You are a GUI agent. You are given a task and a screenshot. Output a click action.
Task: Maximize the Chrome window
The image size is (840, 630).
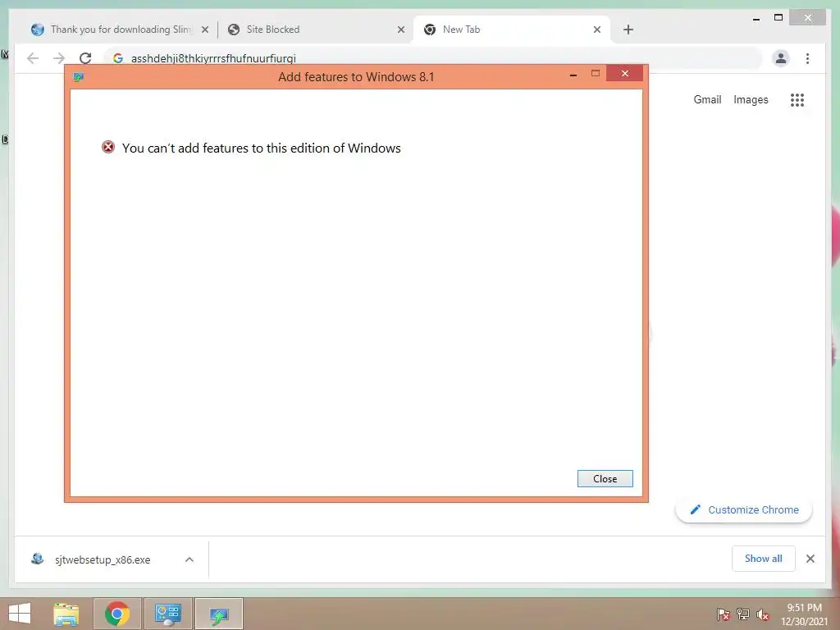778,18
